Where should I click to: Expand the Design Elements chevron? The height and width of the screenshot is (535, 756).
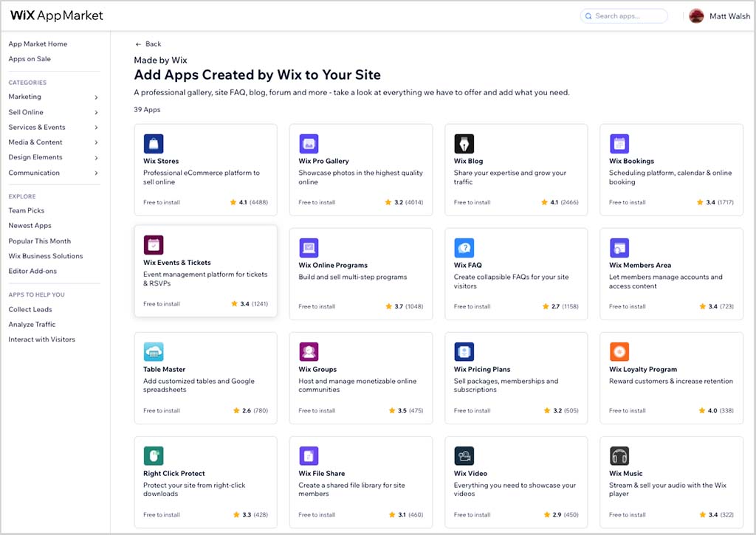pyautogui.click(x=96, y=158)
